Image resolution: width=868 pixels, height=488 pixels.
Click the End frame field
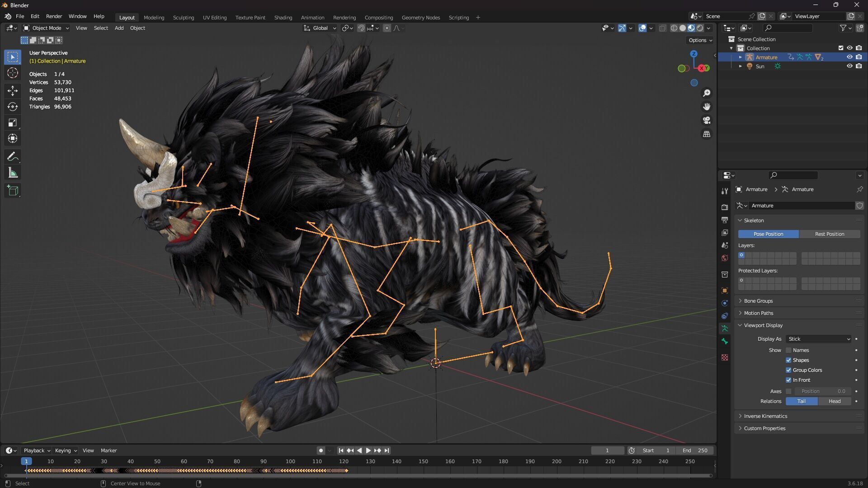point(695,450)
